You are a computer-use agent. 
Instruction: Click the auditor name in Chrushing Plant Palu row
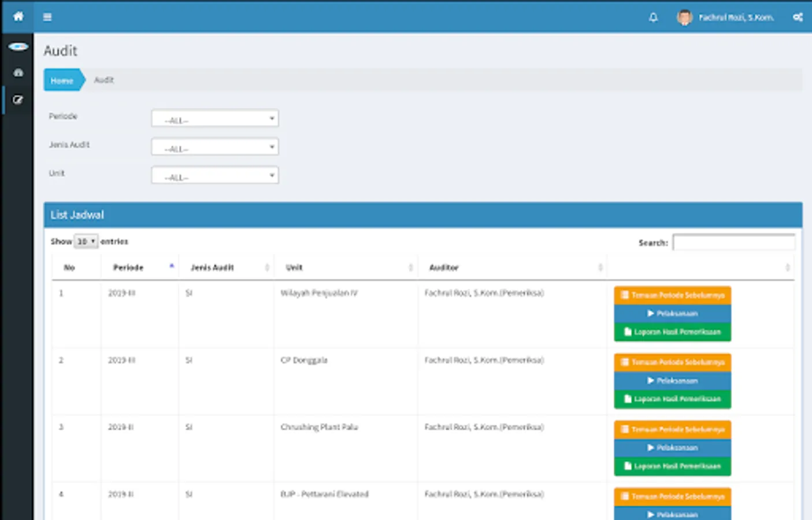[x=484, y=427]
